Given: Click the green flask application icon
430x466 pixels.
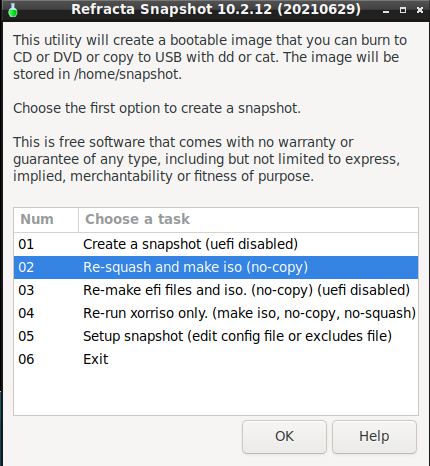Looking at the screenshot, I should [x=13, y=10].
